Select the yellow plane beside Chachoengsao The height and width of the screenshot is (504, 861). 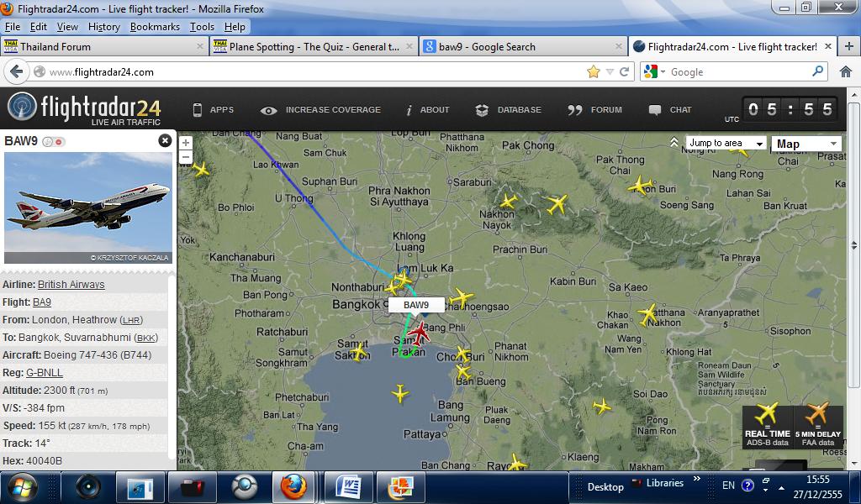[x=462, y=298]
